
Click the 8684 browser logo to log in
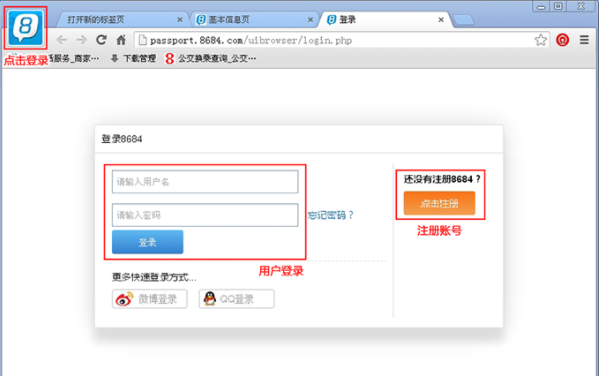pyautogui.click(x=26, y=28)
